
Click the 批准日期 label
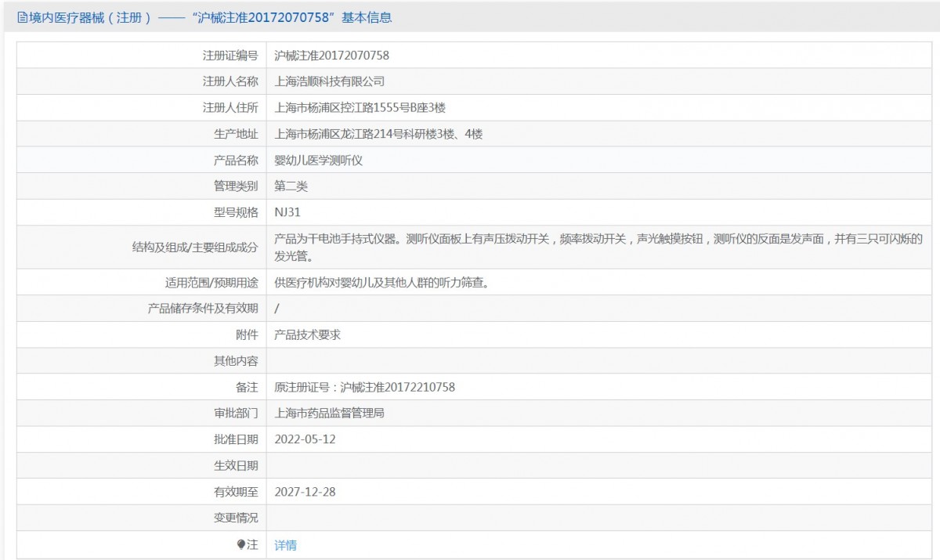pos(236,439)
